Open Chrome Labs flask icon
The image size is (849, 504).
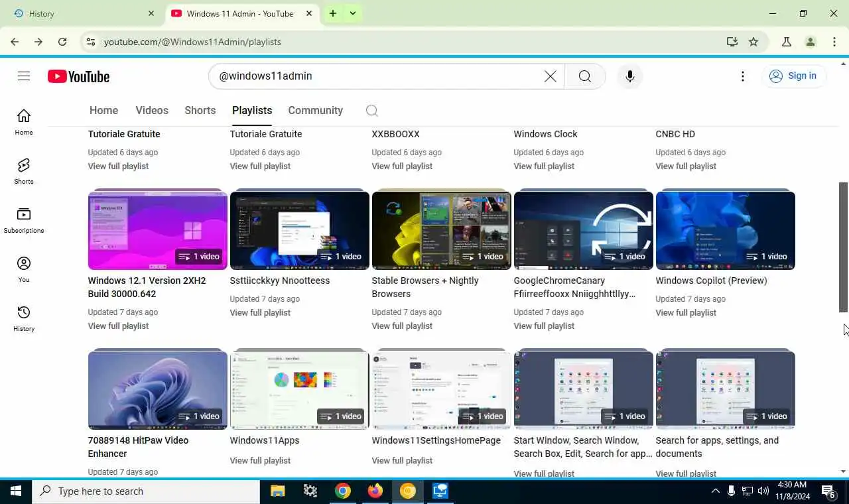pyautogui.click(x=787, y=42)
